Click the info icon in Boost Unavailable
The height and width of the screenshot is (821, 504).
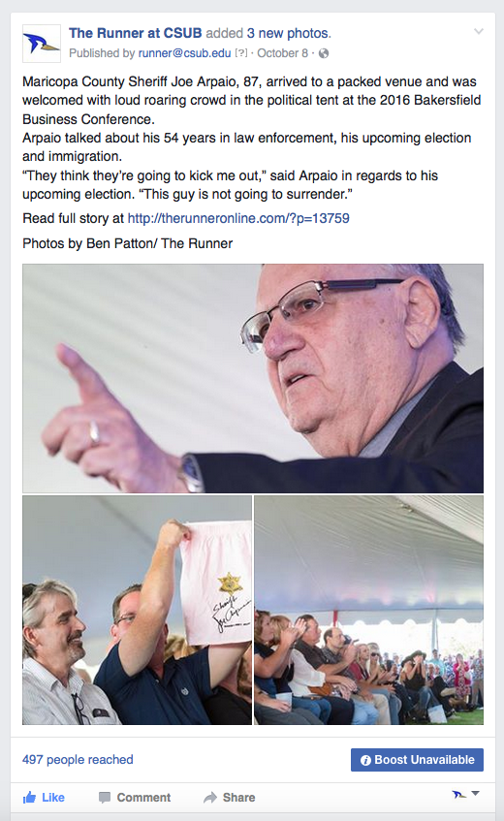[365, 760]
